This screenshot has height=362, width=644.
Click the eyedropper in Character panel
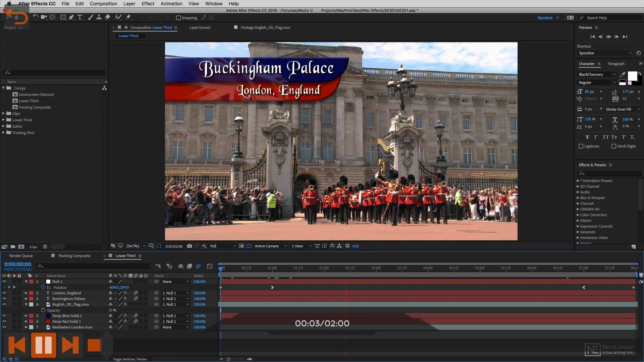point(623,74)
